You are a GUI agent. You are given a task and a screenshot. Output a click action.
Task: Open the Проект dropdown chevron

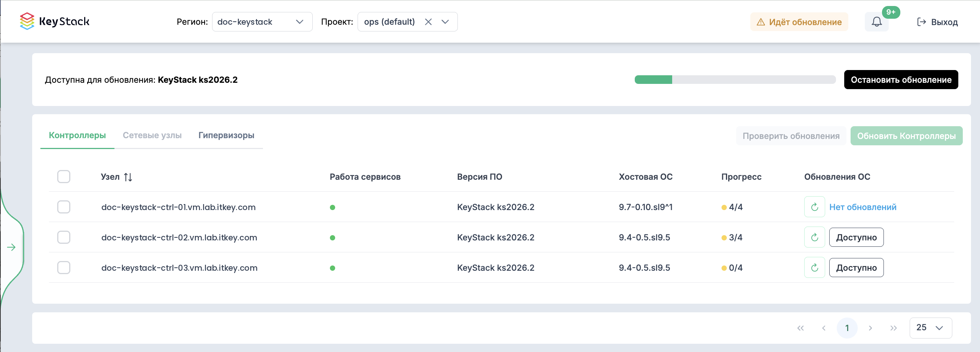445,22
